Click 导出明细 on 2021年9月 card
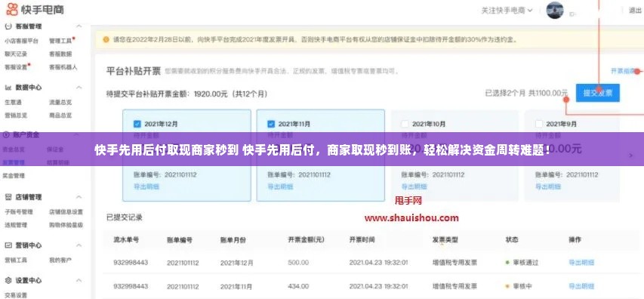This screenshot has height=299, width=644. 548,186
